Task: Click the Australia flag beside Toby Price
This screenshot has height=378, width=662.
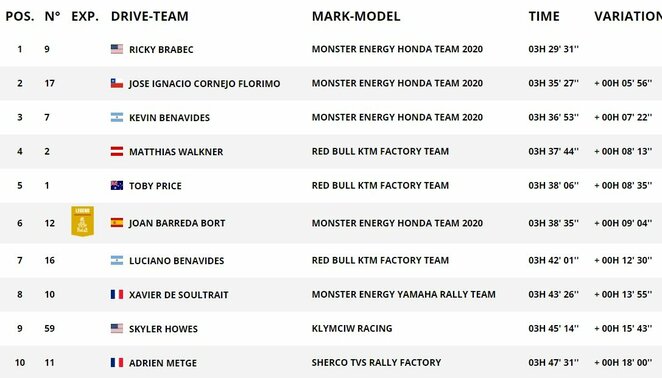Action: coord(117,185)
